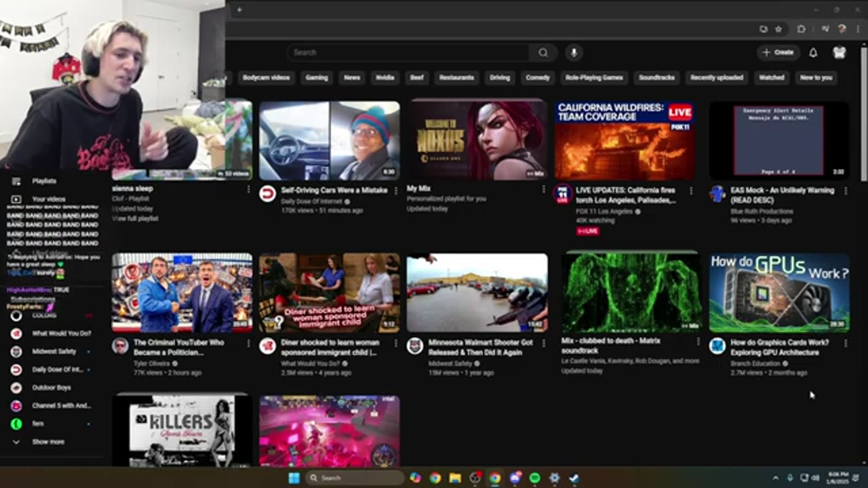Open Playlists in the sidebar

45,181
